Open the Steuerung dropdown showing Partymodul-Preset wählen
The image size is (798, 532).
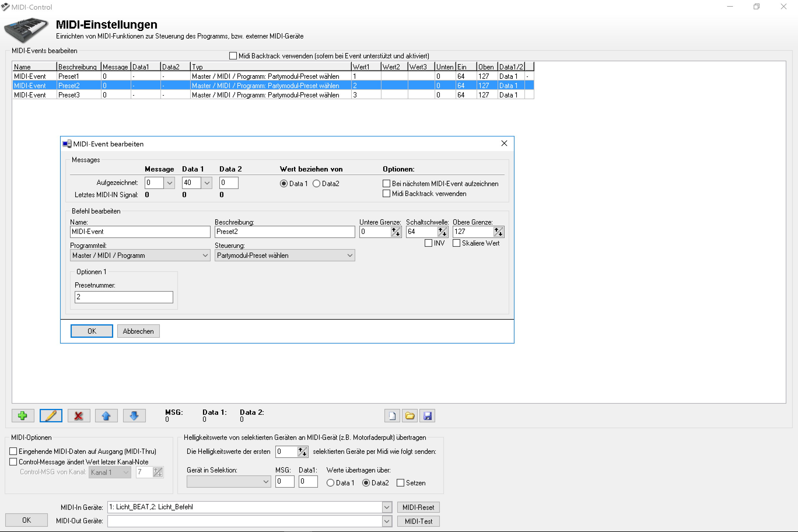pos(350,255)
